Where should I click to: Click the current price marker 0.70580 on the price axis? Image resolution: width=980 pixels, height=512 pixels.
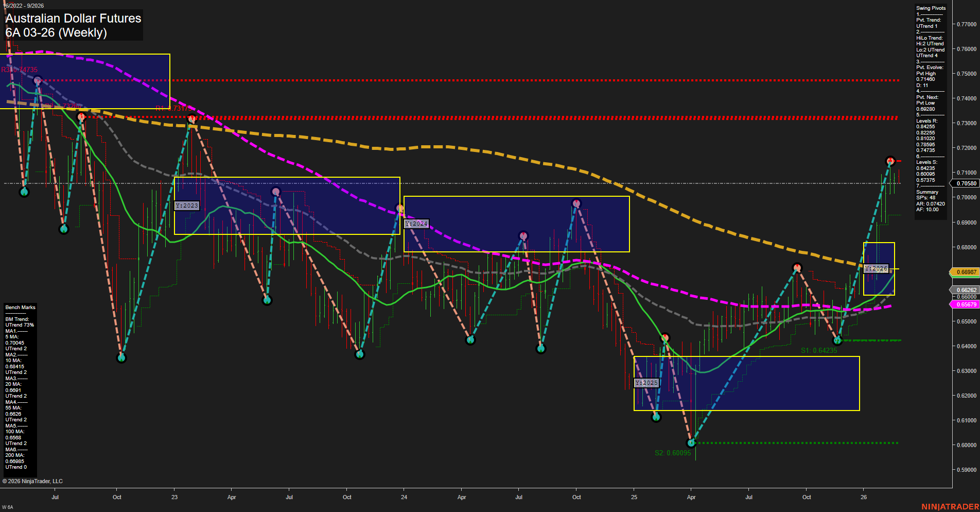pyautogui.click(x=966, y=183)
